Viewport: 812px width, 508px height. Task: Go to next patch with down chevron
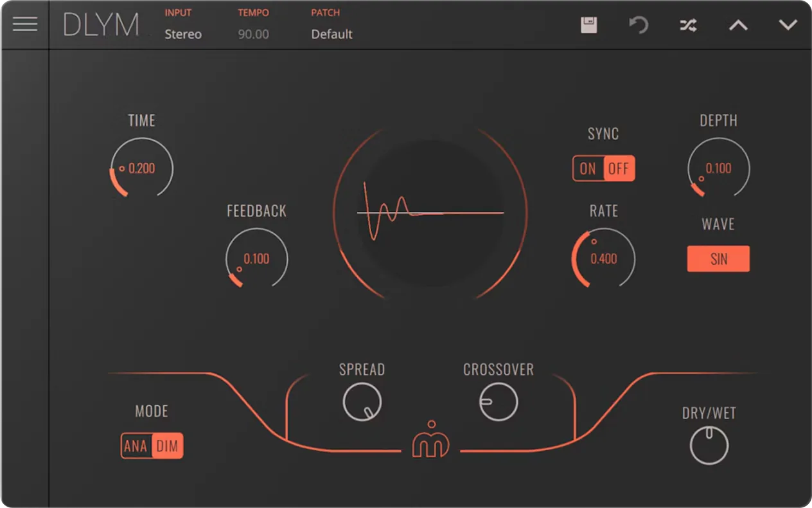pos(788,25)
